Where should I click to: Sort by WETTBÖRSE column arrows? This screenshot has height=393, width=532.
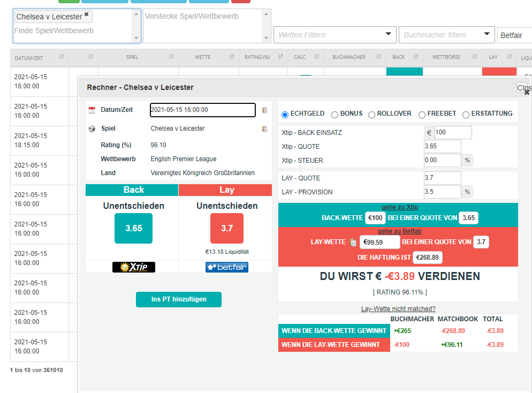[474, 57]
